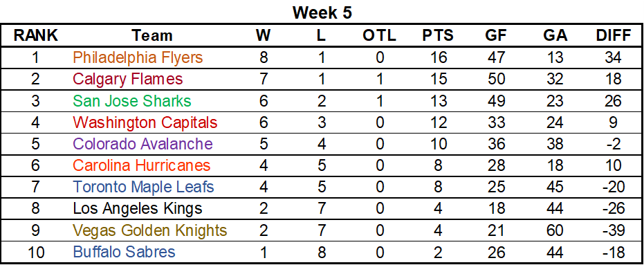Image resolution: width=644 pixels, height=265 pixels.
Task: Select the GF column header
Action: pyautogui.click(x=496, y=36)
